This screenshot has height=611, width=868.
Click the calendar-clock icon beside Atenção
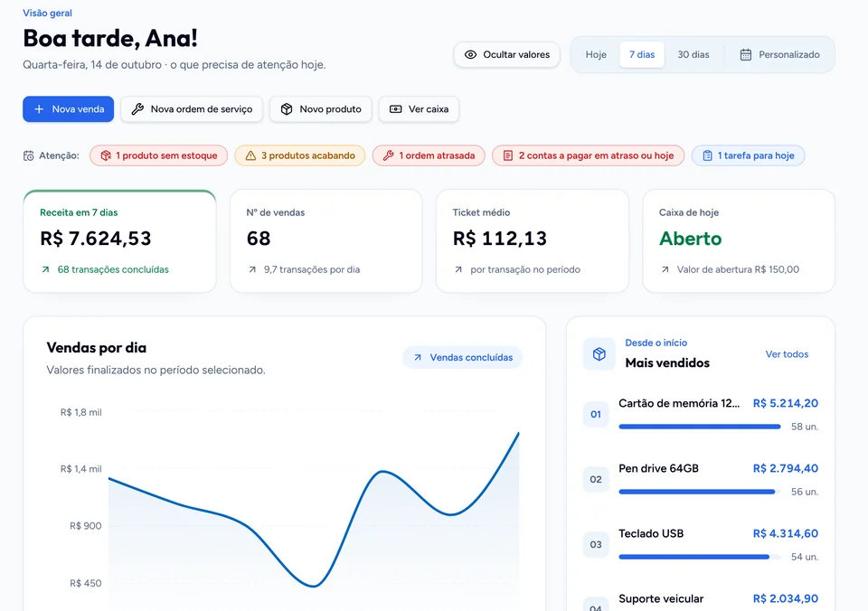tap(28, 155)
